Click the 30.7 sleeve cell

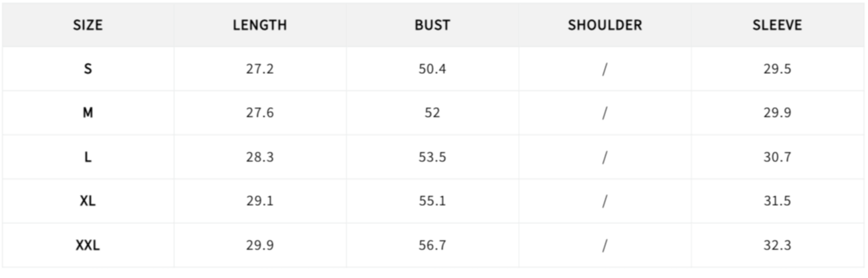coord(777,158)
